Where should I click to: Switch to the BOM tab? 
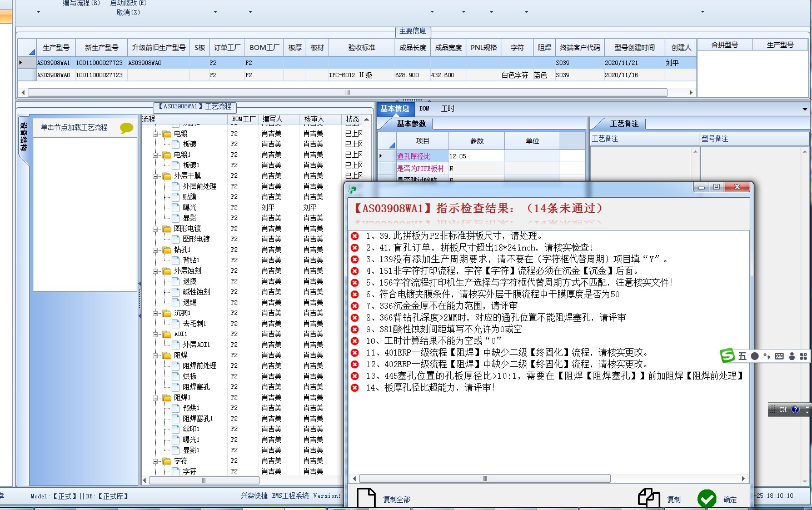coord(425,109)
